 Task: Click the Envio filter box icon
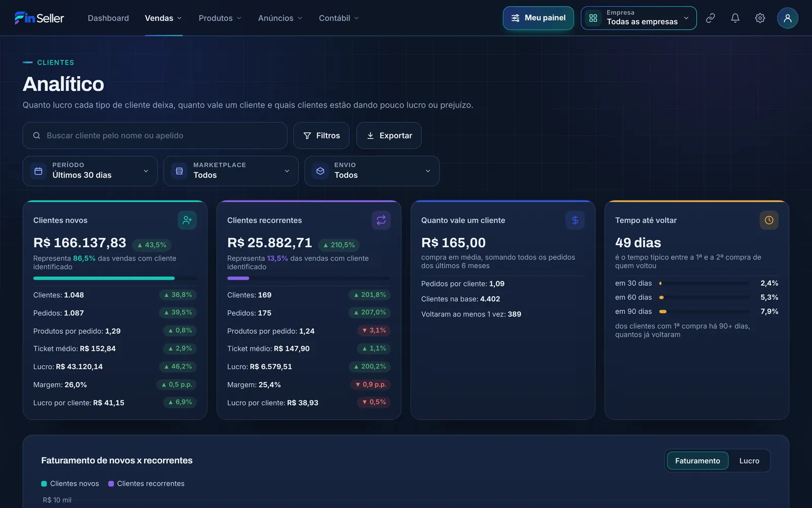[320, 171]
